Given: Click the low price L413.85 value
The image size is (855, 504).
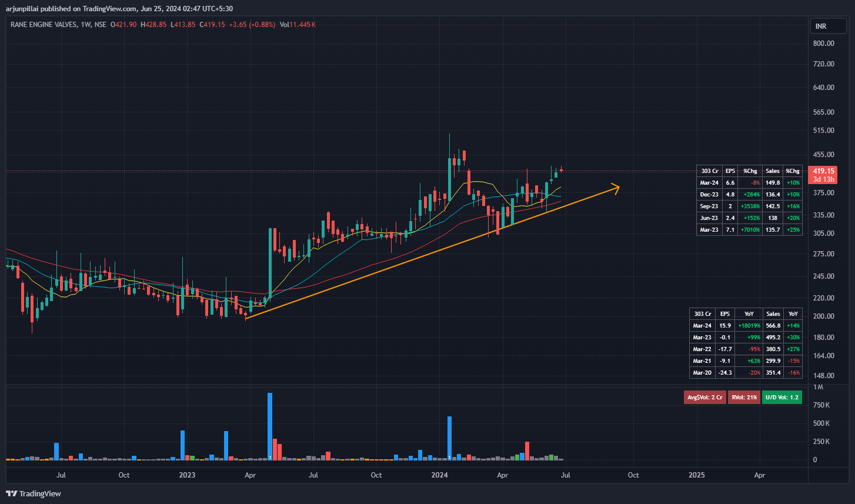Looking at the screenshot, I should click(x=183, y=25).
